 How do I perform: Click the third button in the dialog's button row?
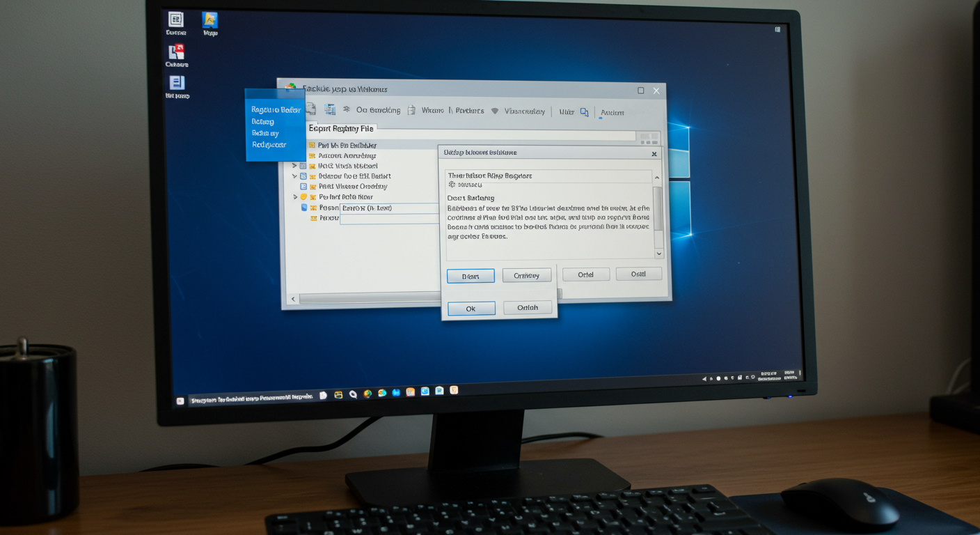click(586, 274)
